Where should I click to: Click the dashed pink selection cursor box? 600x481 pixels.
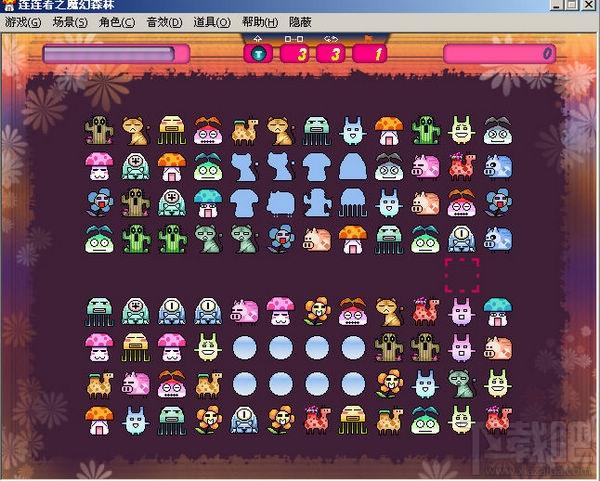(462, 276)
